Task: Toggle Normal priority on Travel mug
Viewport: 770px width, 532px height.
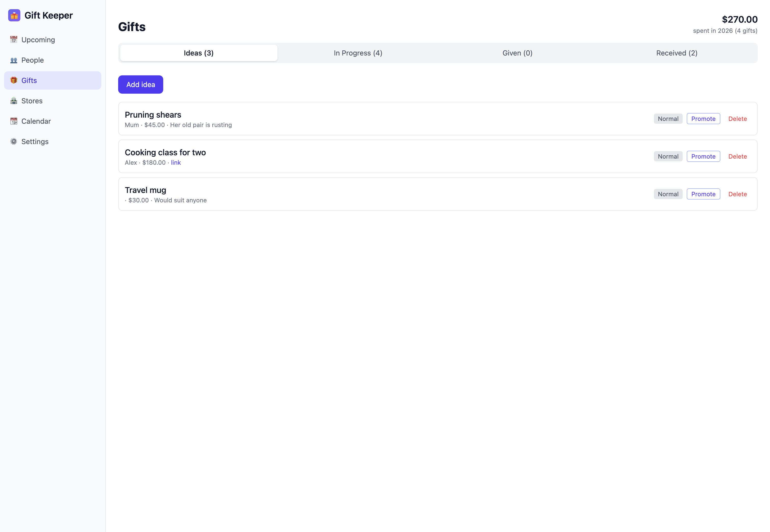Action: (668, 194)
